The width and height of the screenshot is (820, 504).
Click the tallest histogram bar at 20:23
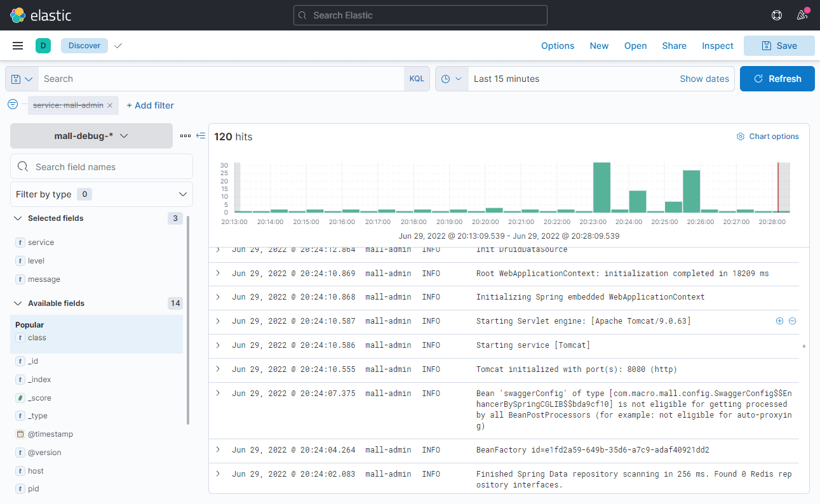602,187
